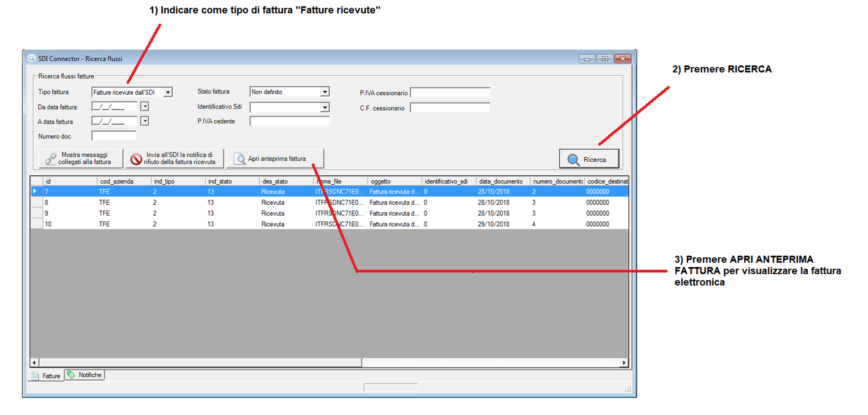
Task: Click the red prohibition icon for rejection notice
Action: [x=136, y=159]
